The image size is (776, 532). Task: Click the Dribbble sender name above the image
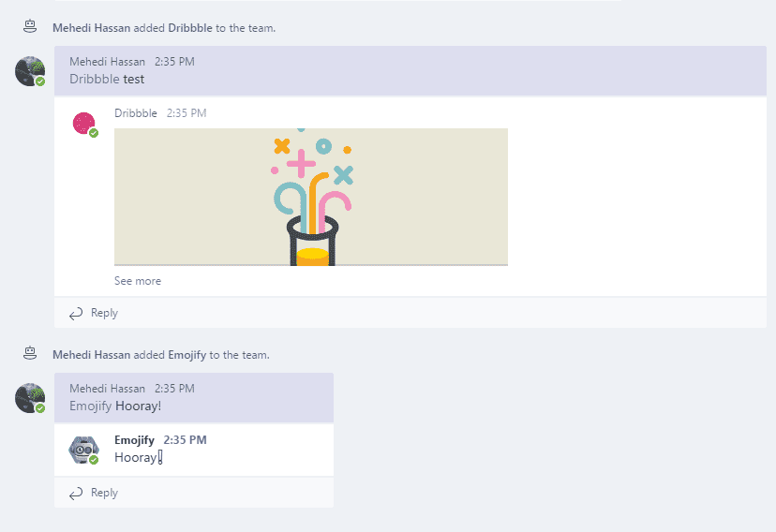[136, 113]
